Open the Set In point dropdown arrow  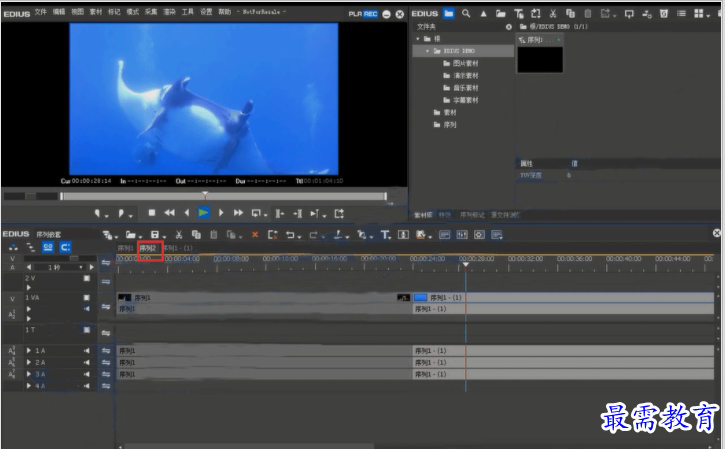point(107,215)
